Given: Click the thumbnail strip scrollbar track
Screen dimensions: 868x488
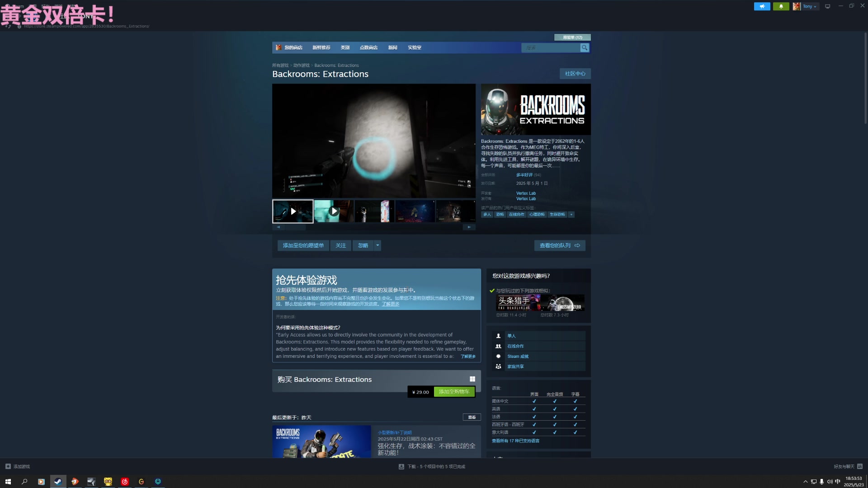Looking at the screenshot, I should click(373, 227).
